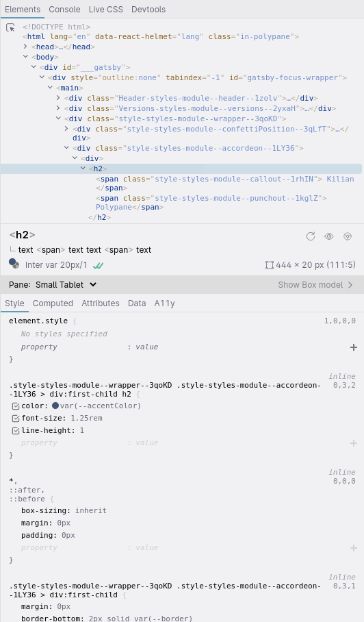
Task: Click the element.style property input field
Action: click(39, 347)
